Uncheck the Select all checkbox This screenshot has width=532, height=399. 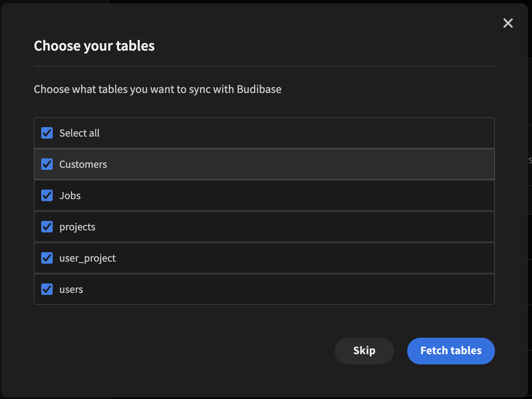pyautogui.click(x=47, y=133)
